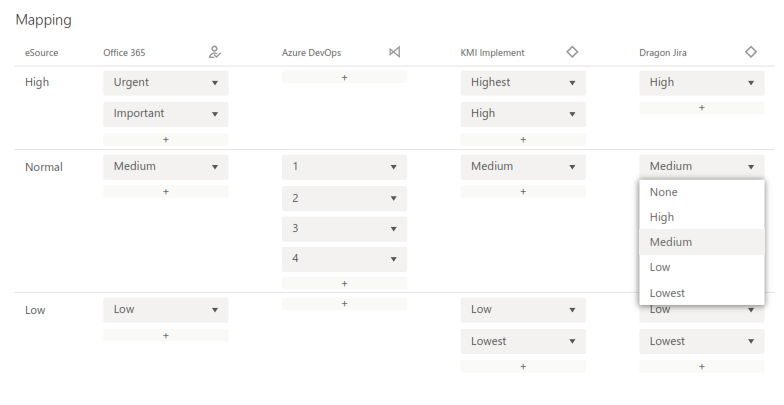The height and width of the screenshot is (405, 784).
Task: Add a High mapping for Azure DevOps
Action: coord(344,77)
